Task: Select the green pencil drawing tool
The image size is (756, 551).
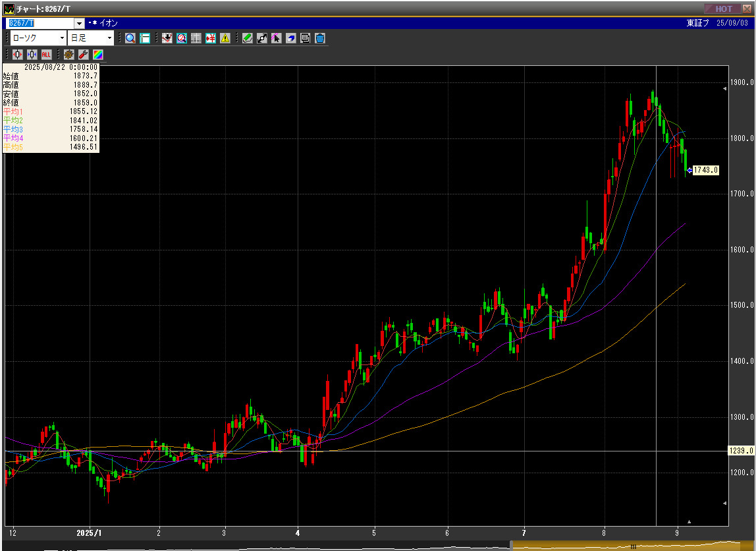Action: click(x=248, y=38)
